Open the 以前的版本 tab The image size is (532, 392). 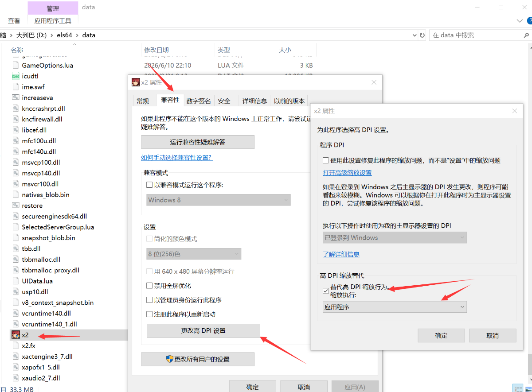click(x=289, y=101)
